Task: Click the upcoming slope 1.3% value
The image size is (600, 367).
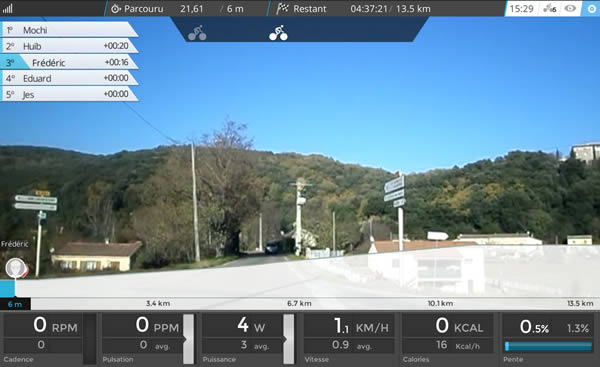Action: [x=578, y=328]
